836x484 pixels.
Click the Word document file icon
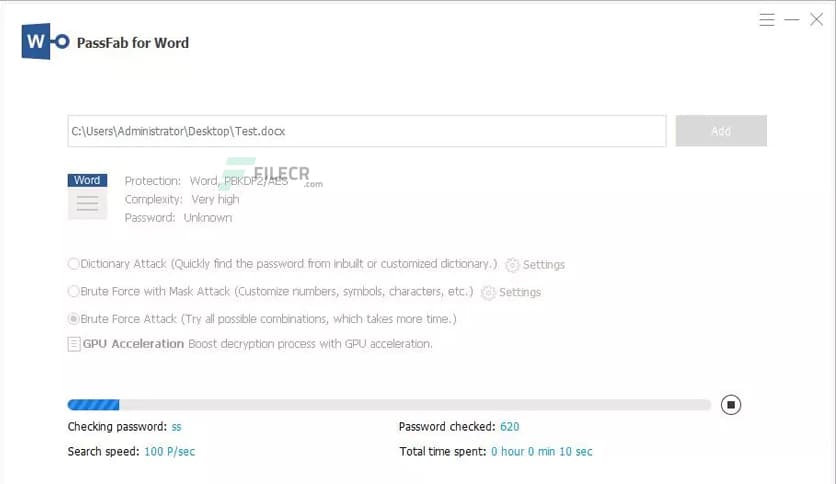pos(87,197)
